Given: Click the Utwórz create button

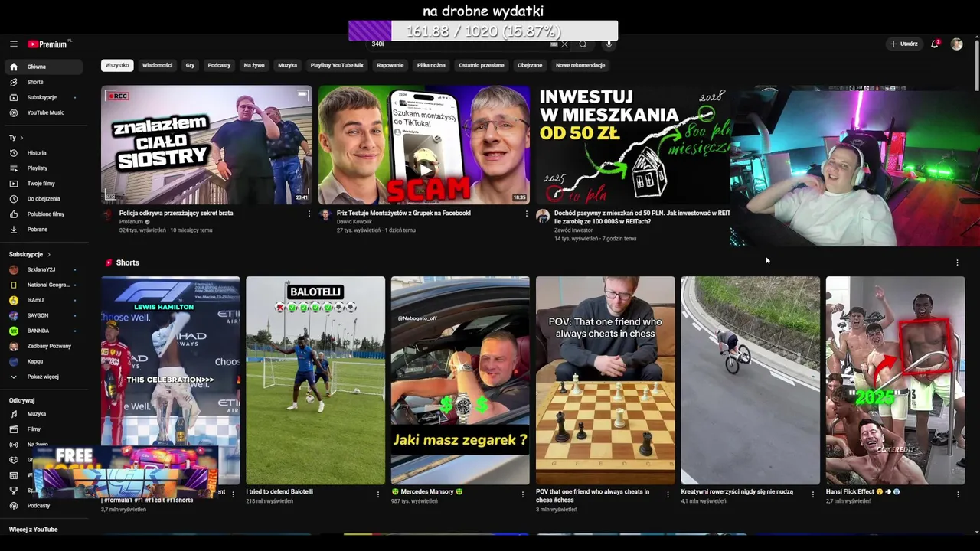Looking at the screenshot, I should click(903, 44).
